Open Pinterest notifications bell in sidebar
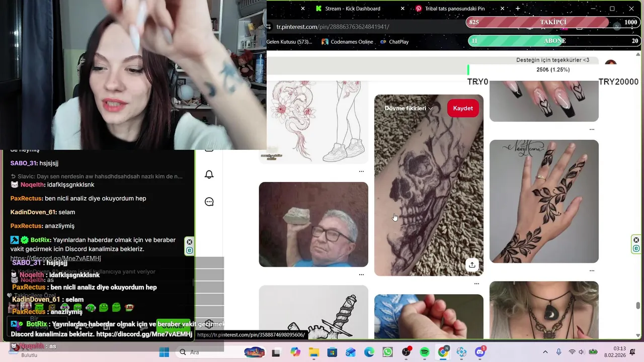The image size is (644, 362). [x=209, y=174]
